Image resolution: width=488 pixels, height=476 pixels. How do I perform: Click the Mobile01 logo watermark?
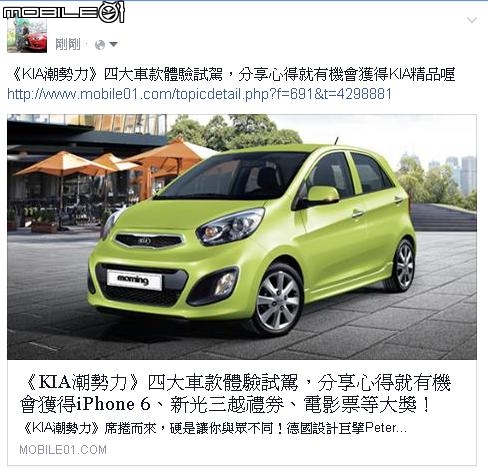[x=64, y=12]
